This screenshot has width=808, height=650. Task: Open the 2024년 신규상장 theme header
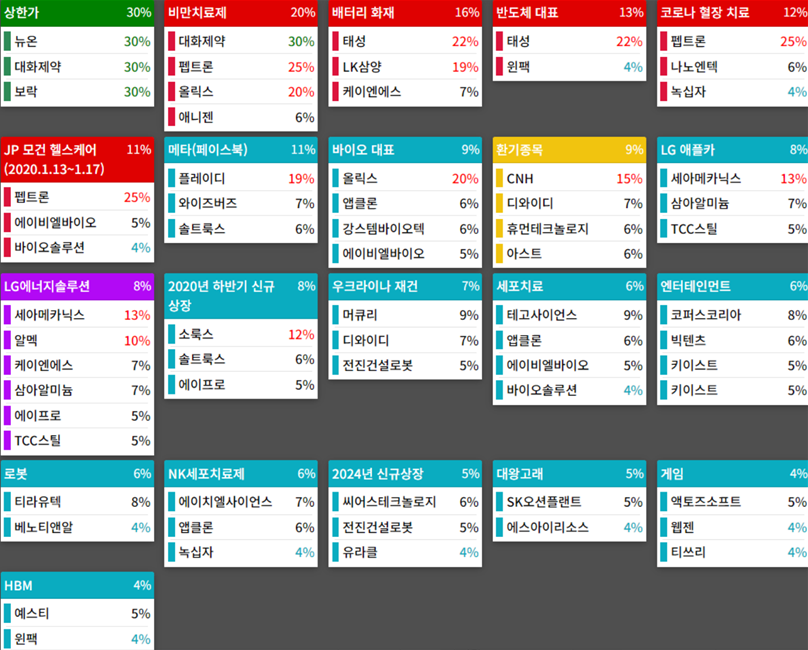tap(405, 474)
